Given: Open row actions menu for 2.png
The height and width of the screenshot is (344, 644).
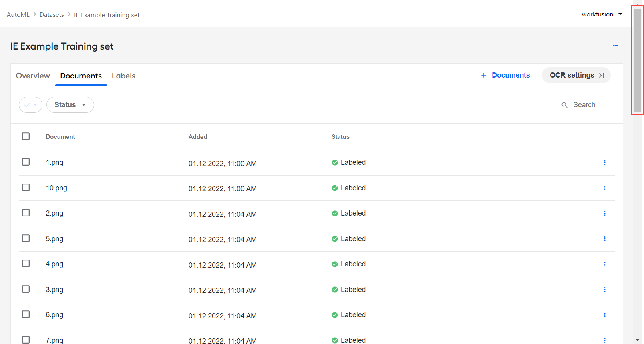Looking at the screenshot, I should click(x=605, y=214).
